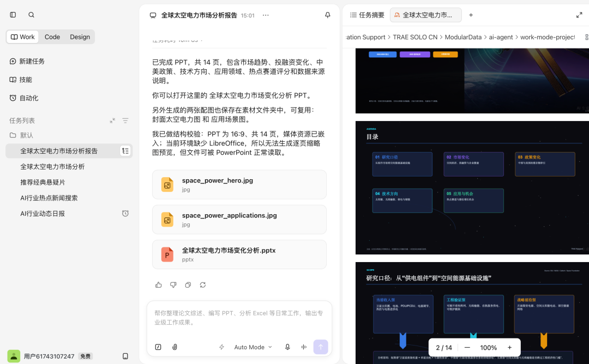Click the lightning bolt icon in input bar
Viewport: 589px width, 364px height.
pos(221,347)
